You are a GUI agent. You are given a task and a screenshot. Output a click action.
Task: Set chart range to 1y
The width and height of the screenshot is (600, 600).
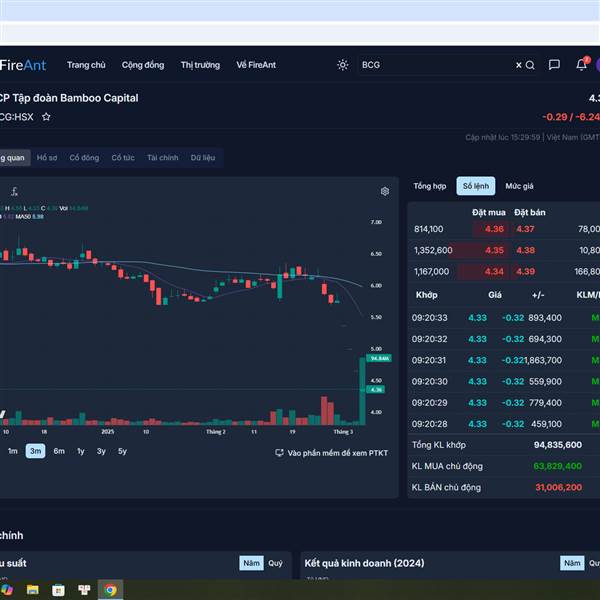[x=80, y=451]
